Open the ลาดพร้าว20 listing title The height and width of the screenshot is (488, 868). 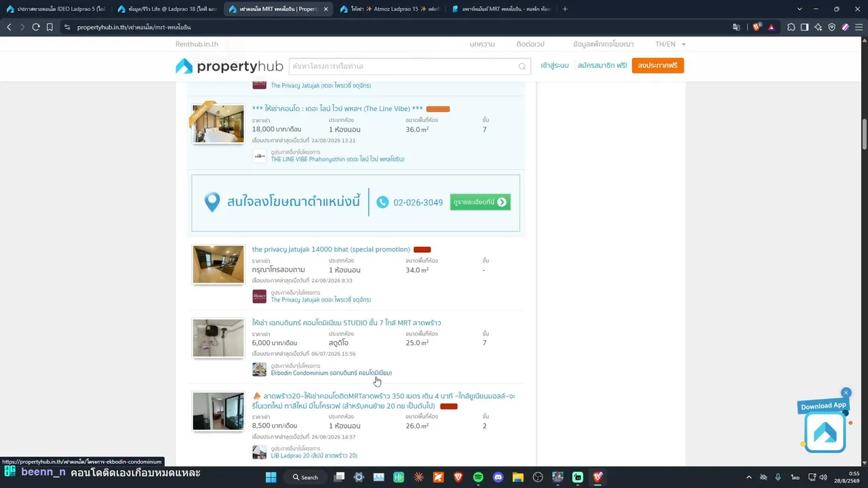pos(384,401)
